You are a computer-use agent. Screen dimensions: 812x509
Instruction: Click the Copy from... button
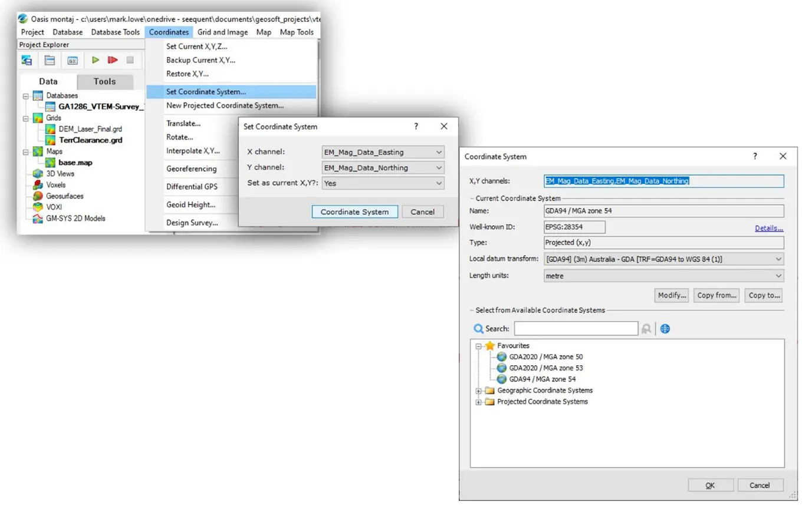tap(716, 295)
